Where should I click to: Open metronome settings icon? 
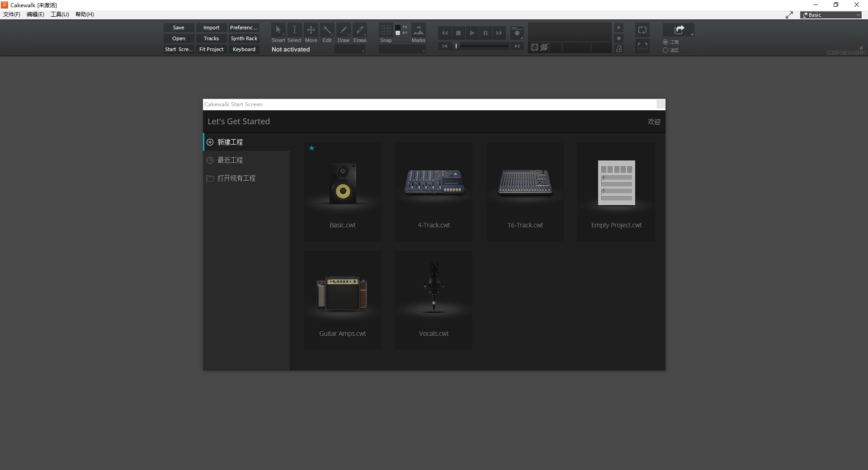[619, 48]
